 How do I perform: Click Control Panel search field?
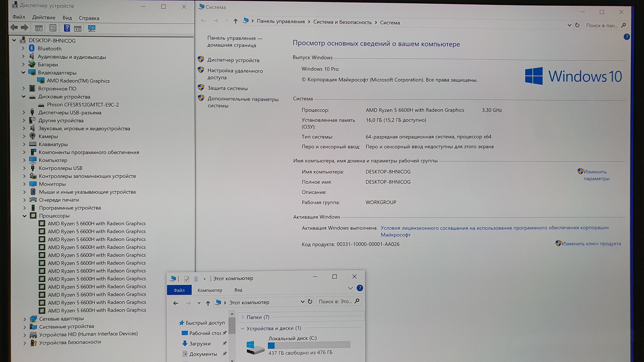coord(602,25)
